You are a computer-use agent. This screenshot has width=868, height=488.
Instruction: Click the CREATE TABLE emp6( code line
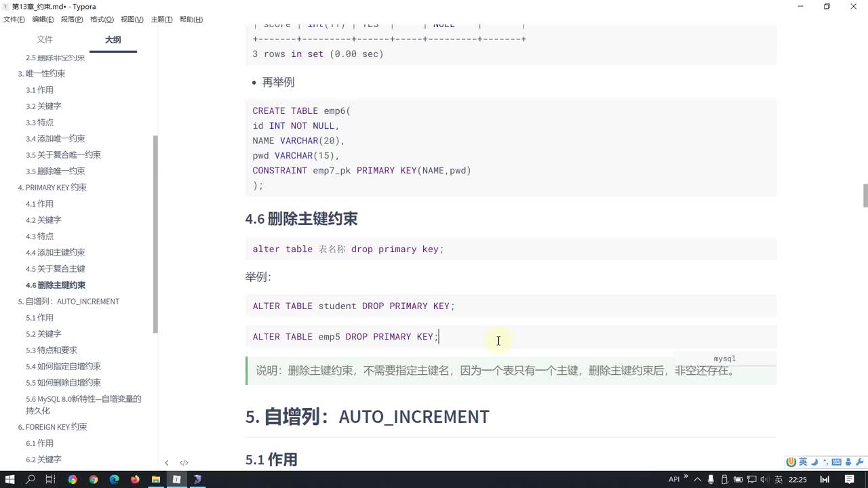pos(302,110)
